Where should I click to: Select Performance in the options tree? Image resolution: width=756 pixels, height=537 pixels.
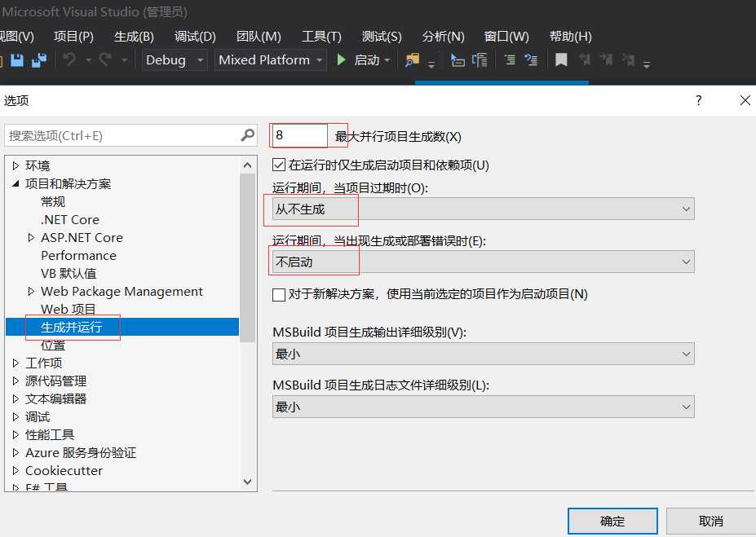pos(78,255)
